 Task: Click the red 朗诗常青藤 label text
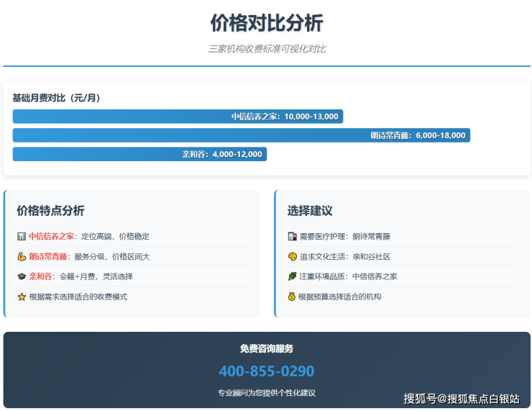click(48, 256)
